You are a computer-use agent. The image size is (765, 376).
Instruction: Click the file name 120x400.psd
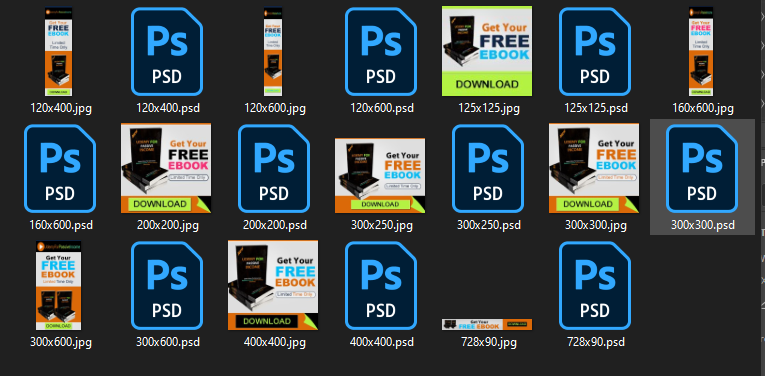(167, 108)
